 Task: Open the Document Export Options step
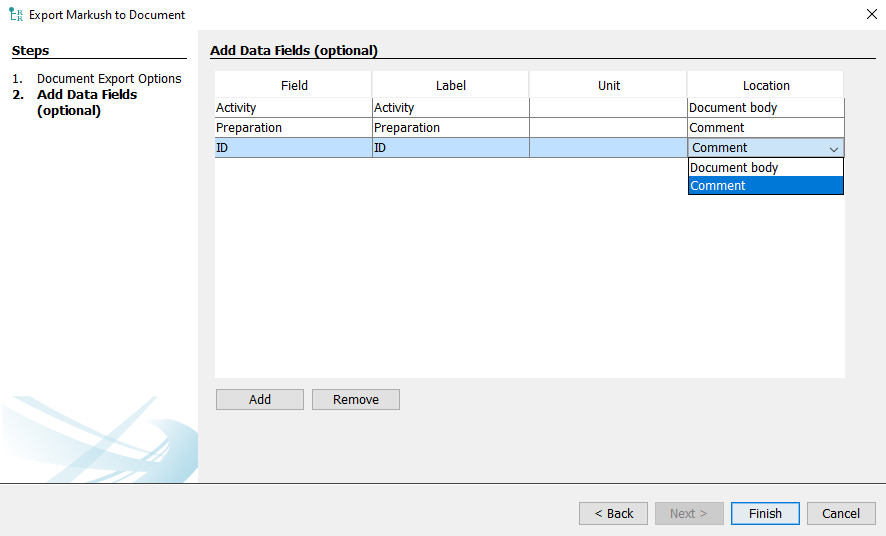[109, 79]
